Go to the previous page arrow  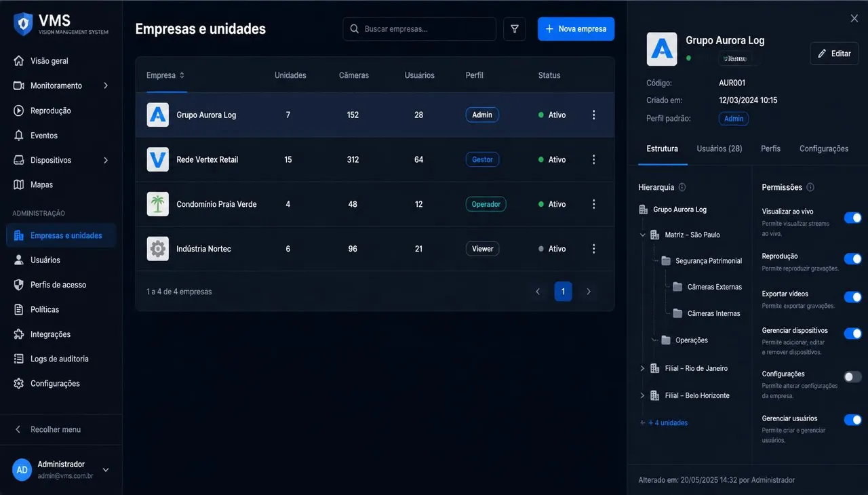point(538,292)
